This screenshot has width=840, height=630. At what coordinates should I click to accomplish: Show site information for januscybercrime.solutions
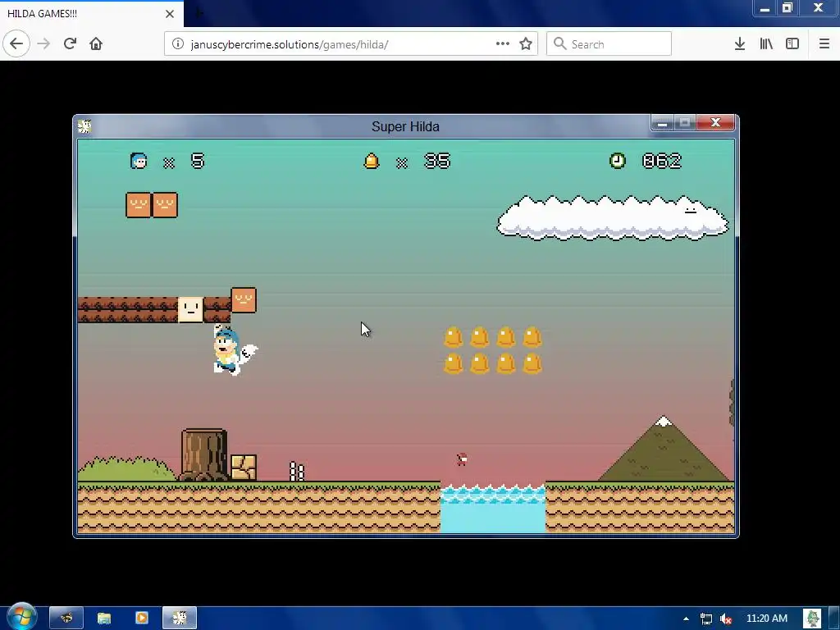(178, 44)
